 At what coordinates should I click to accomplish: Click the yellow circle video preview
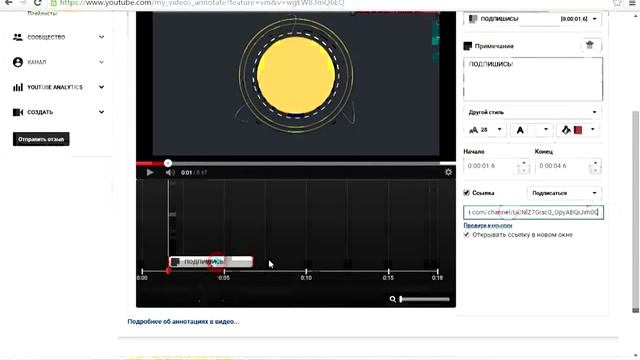(x=296, y=76)
